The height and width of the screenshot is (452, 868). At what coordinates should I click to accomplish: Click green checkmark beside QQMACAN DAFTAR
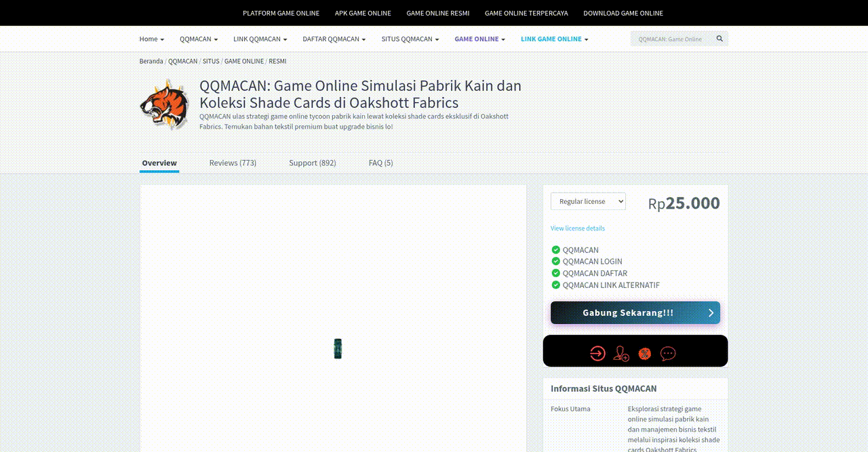click(x=556, y=273)
